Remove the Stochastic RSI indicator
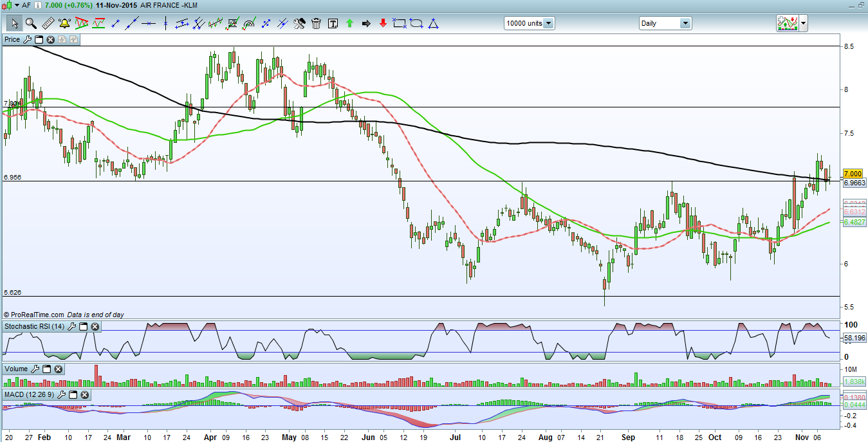 (95, 327)
